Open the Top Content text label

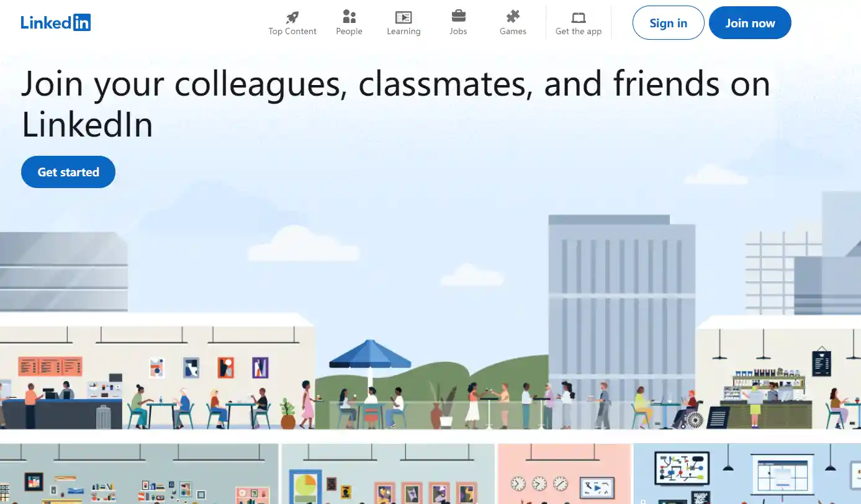pos(292,31)
